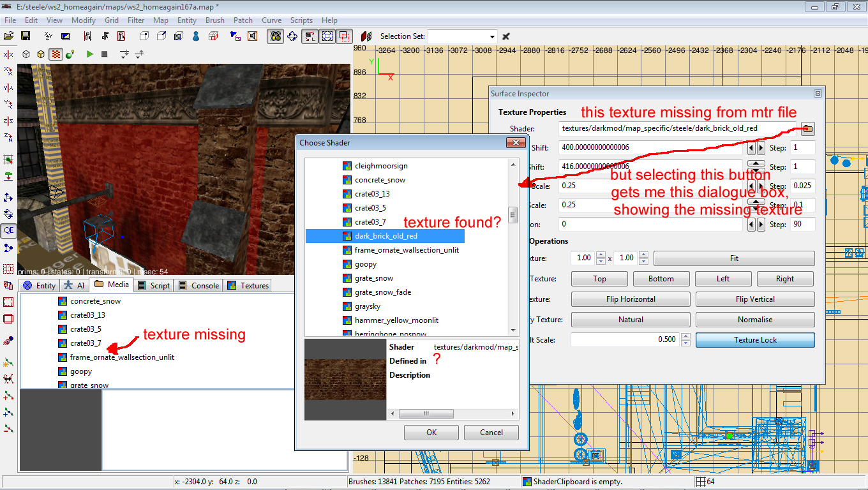The height and width of the screenshot is (490, 868).
Task: Click the shader browse folder button in Surface Inspector
Action: click(807, 129)
